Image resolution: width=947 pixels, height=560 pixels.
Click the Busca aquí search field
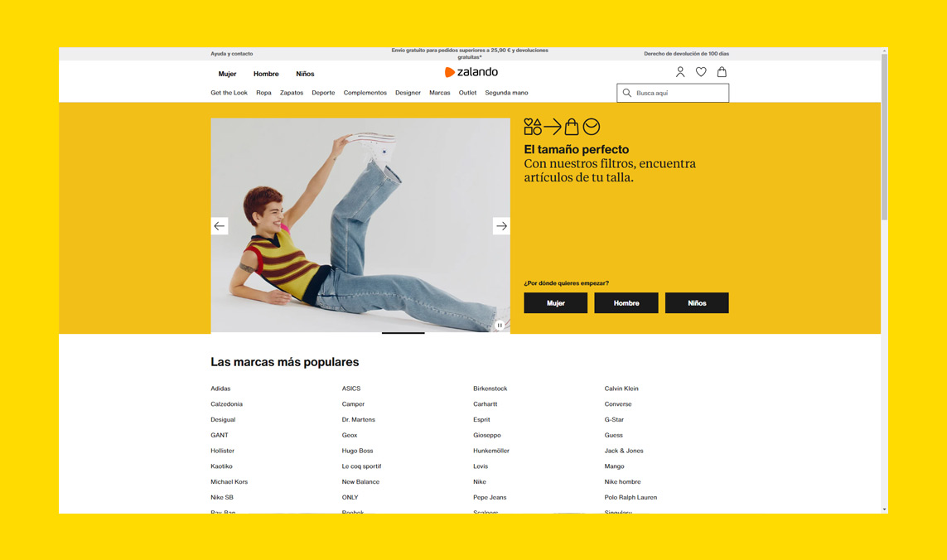673,93
